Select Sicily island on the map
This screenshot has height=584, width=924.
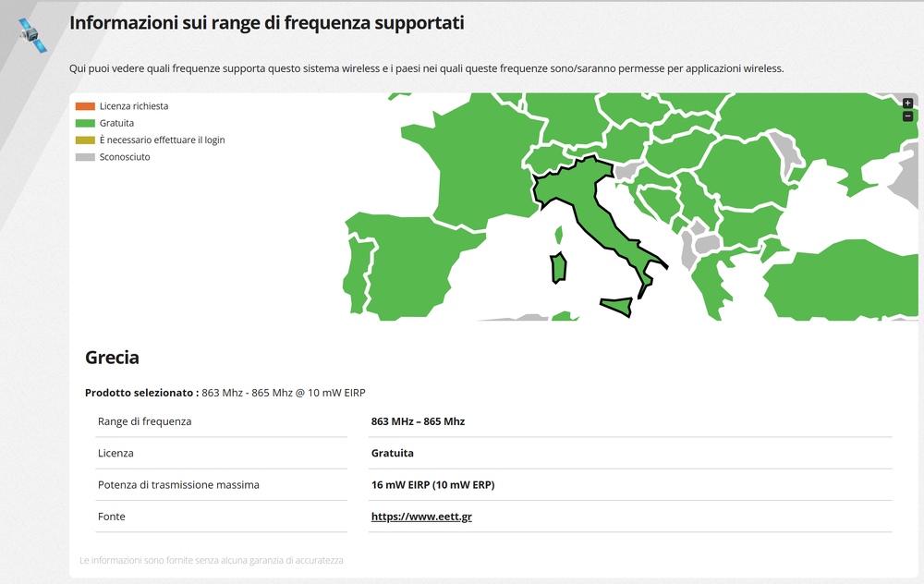(x=617, y=307)
